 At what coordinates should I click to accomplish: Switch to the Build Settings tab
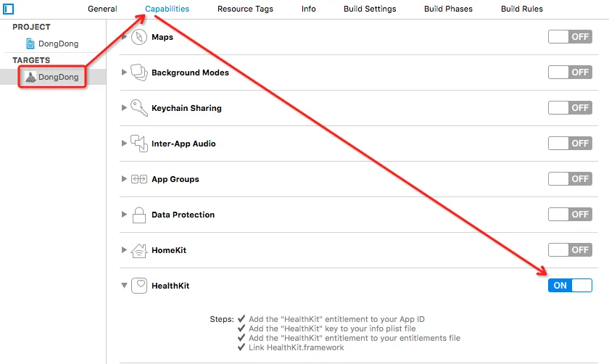pyautogui.click(x=368, y=9)
